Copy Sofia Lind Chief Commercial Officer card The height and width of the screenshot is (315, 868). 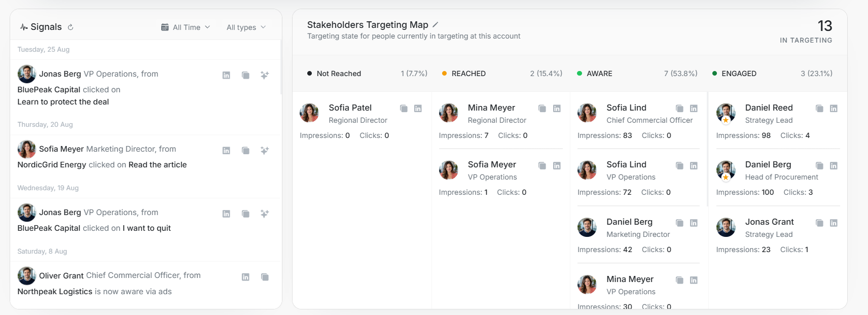pyautogui.click(x=679, y=109)
